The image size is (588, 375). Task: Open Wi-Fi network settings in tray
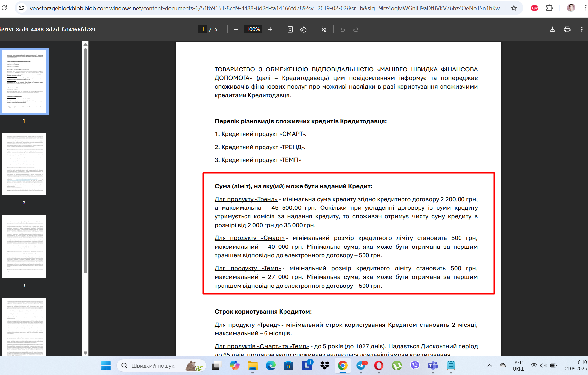pos(534,365)
